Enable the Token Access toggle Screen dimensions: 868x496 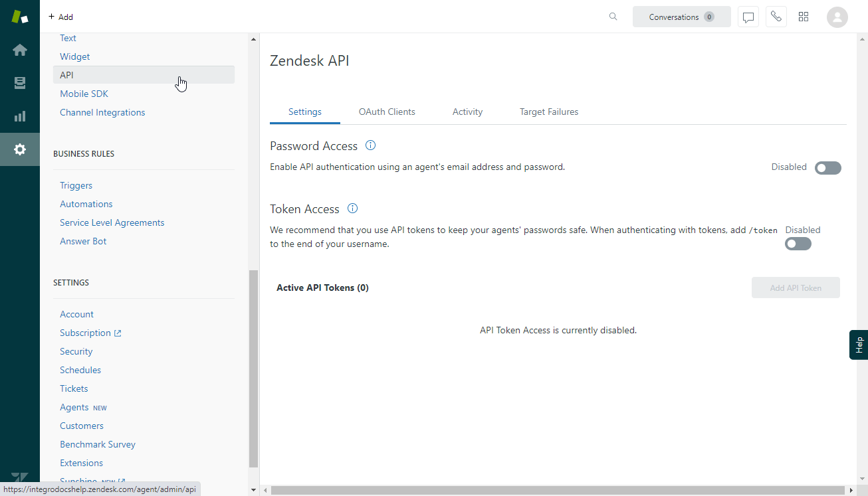coord(798,244)
